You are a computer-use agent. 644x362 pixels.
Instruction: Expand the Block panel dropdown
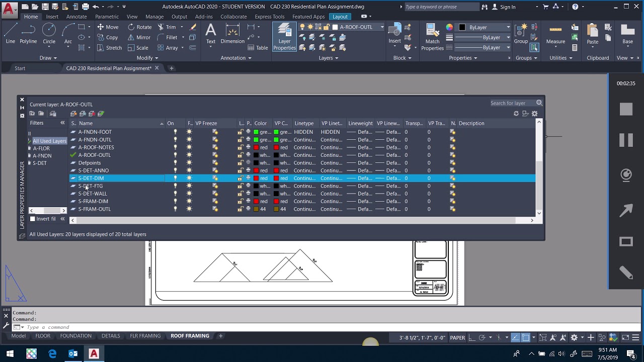tap(403, 58)
